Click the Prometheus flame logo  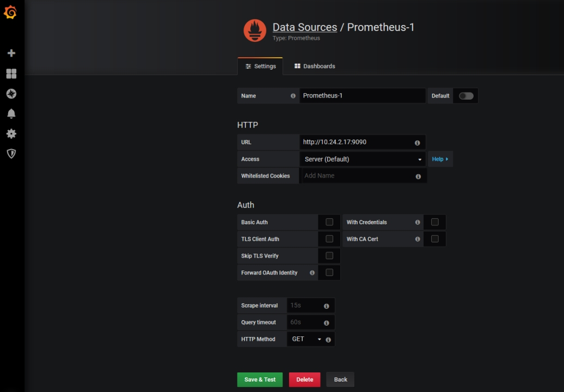[x=255, y=30]
